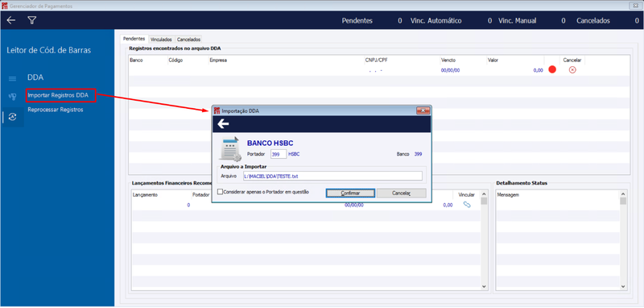Viewport: 644px width, 308px height.
Task: Click the Arquivo file path field
Action: coord(332,176)
